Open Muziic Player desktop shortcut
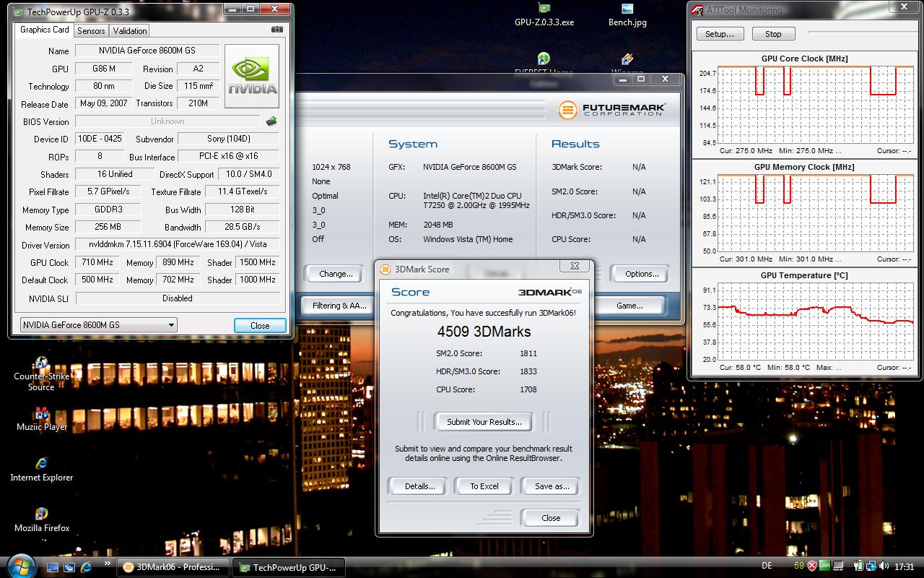 (x=42, y=419)
